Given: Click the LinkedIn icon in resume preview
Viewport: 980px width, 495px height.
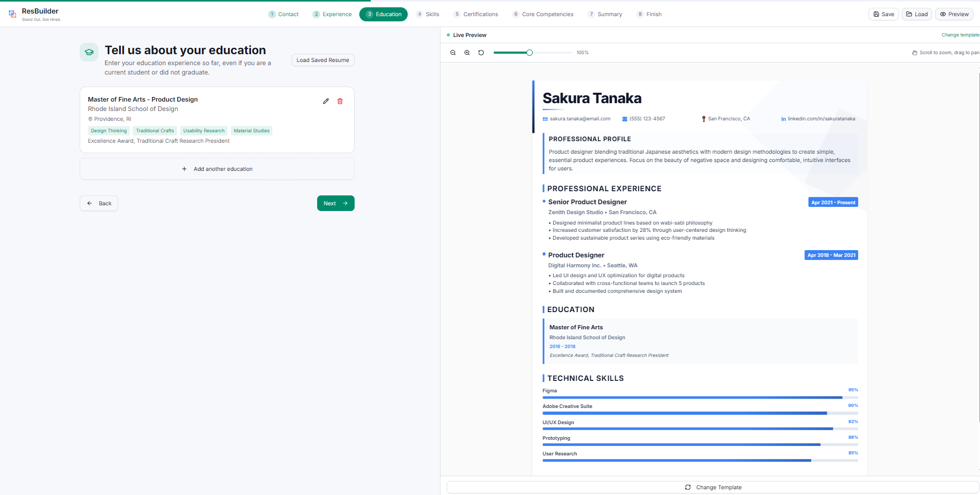Looking at the screenshot, I should pos(783,119).
